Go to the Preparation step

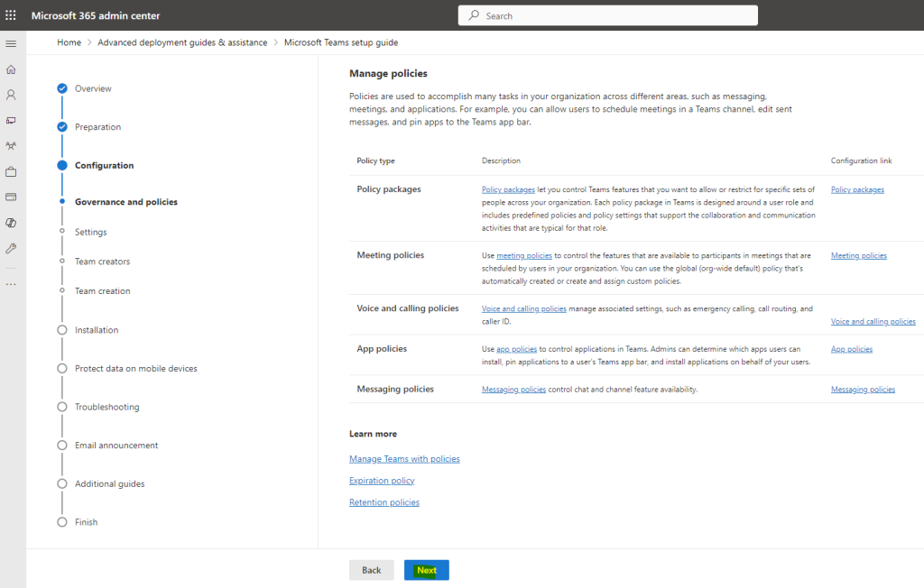(97, 126)
